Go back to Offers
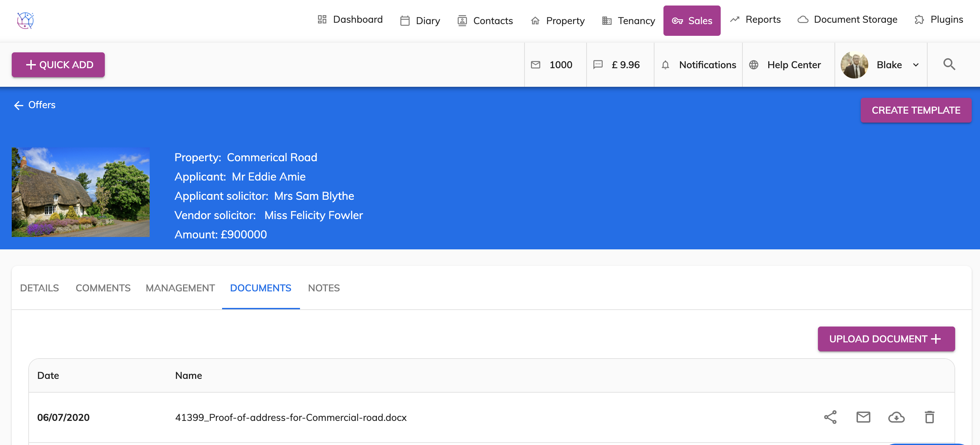This screenshot has height=445, width=980. [x=34, y=105]
